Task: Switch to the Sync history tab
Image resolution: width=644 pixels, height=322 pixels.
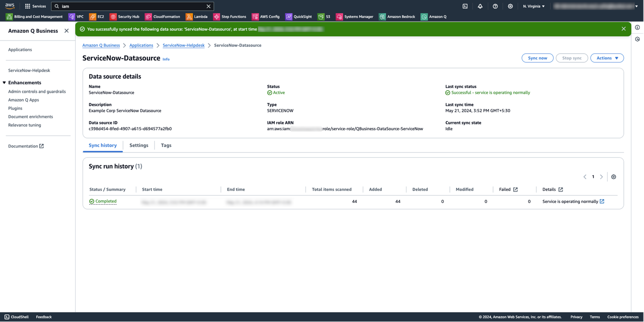Action: click(x=103, y=145)
